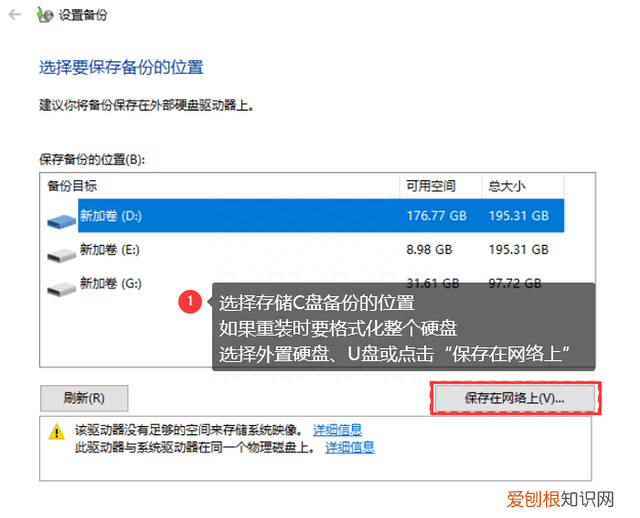Image resolution: width=640 pixels, height=518 pixels.
Task: Click the D: drive icon
Action: (x=61, y=222)
